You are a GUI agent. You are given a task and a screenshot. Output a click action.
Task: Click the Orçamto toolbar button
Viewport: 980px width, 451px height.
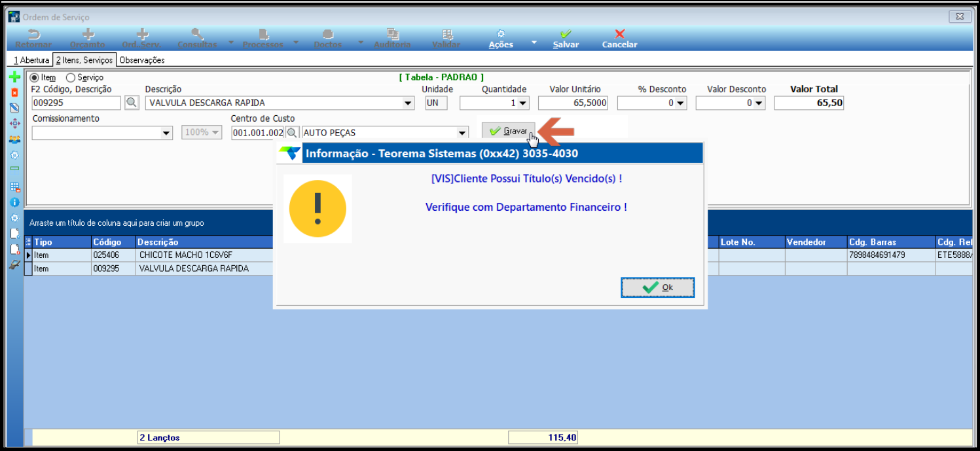click(x=87, y=39)
